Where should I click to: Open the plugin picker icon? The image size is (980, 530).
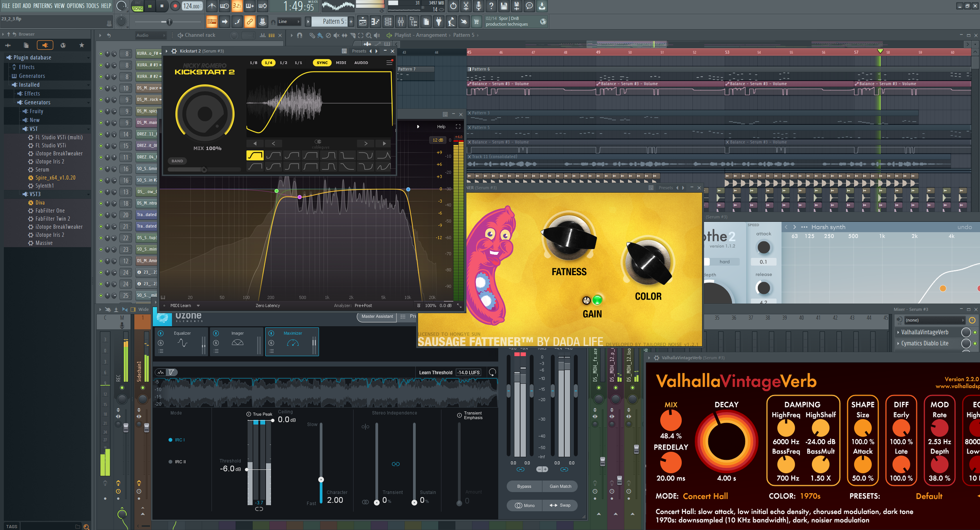click(439, 22)
